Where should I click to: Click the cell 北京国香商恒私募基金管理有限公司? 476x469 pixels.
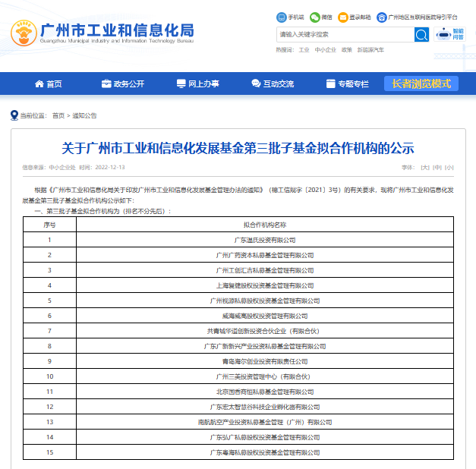pos(265,392)
